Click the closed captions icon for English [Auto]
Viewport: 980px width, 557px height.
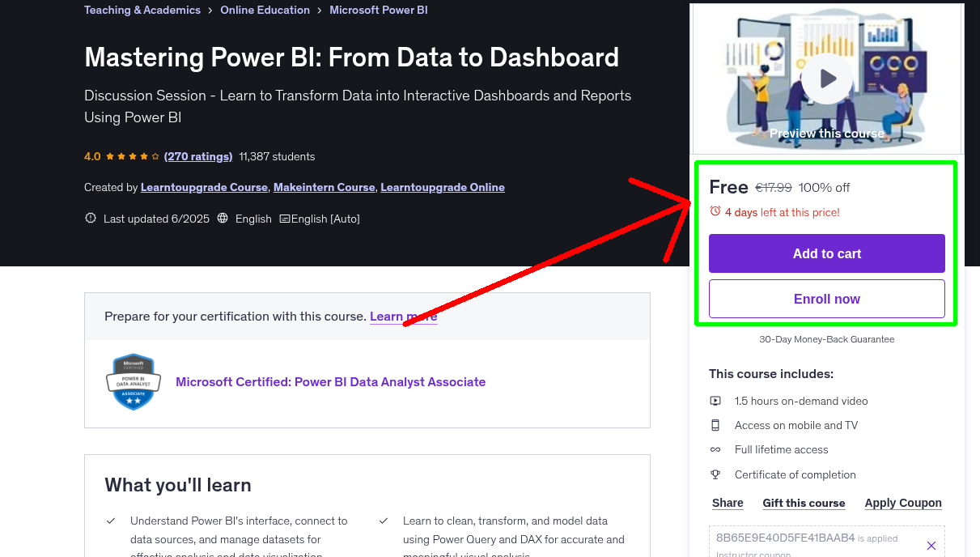tap(285, 218)
